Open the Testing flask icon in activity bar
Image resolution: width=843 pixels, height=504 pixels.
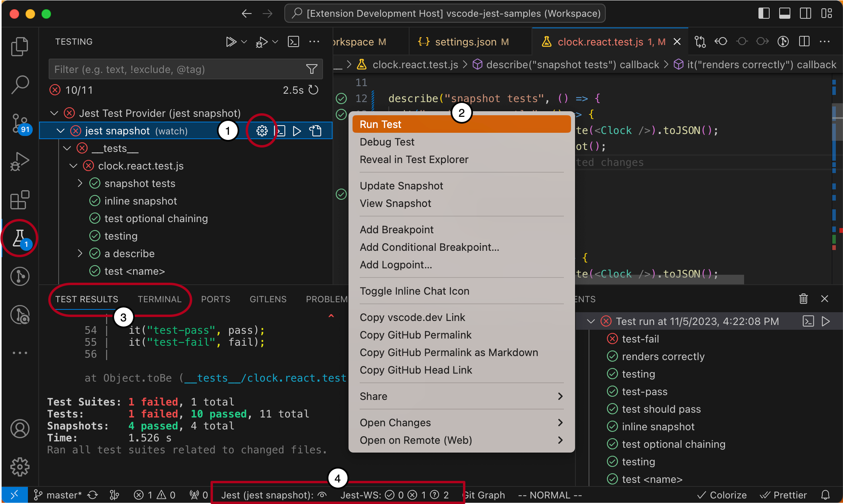click(x=19, y=238)
